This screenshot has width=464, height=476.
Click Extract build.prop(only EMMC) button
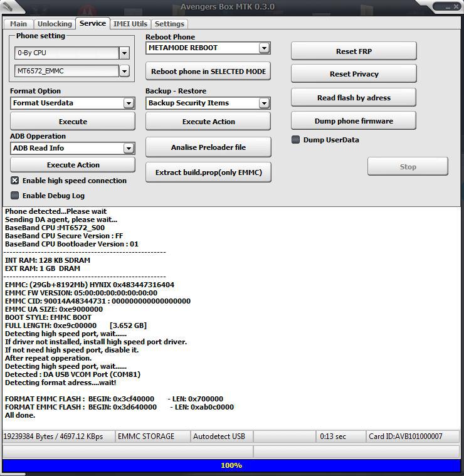click(208, 172)
